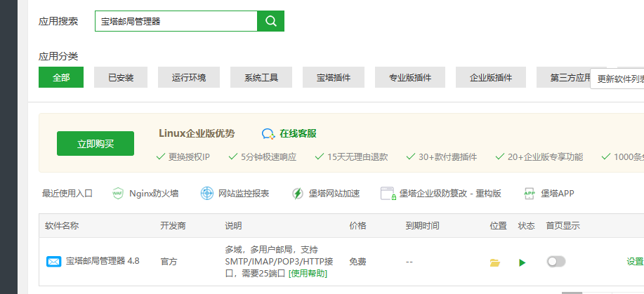
Task: Open the 网站监控报表 globe icon
Action: (207, 193)
